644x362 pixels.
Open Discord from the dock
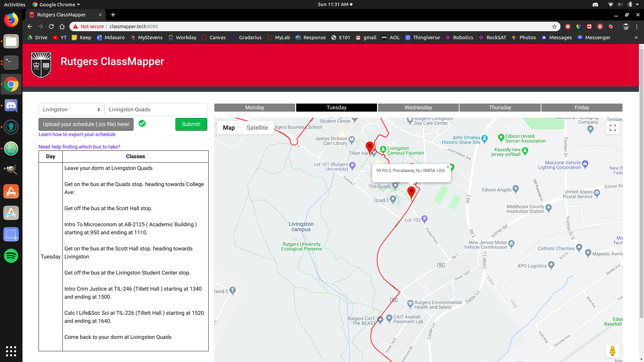pos(11,106)
